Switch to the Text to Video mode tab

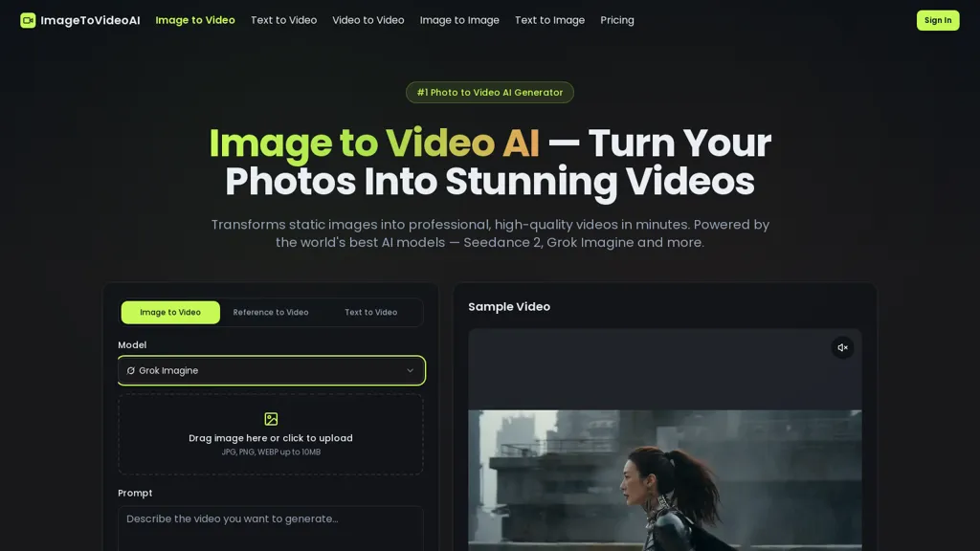(x=370, y=313)
